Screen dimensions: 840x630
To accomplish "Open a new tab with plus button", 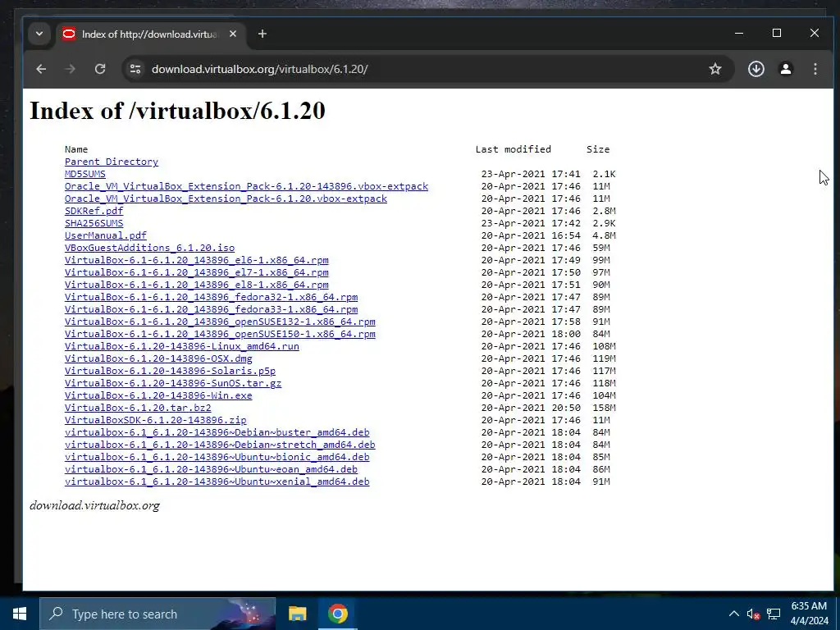I will click(x=262, y=34).
